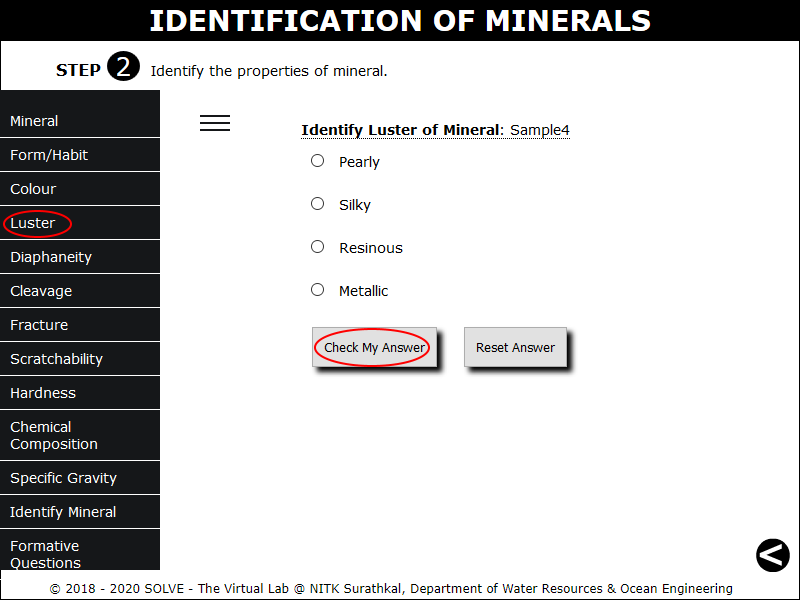Click the Reset Answer button

tap(516, 347)
